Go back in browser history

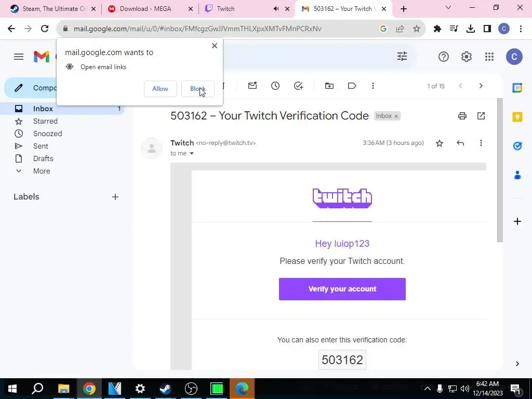[x=11, y=29]
